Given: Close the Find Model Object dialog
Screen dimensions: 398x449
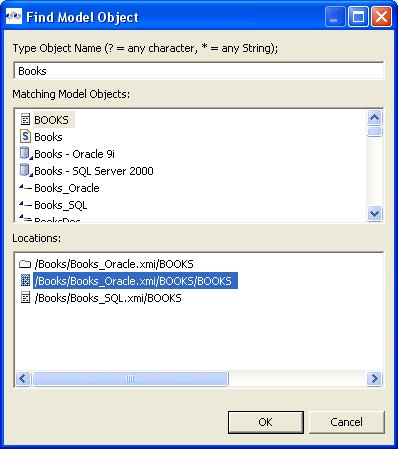Looking at the screenshot, I should pyautogui.click(x=381, y=17).
